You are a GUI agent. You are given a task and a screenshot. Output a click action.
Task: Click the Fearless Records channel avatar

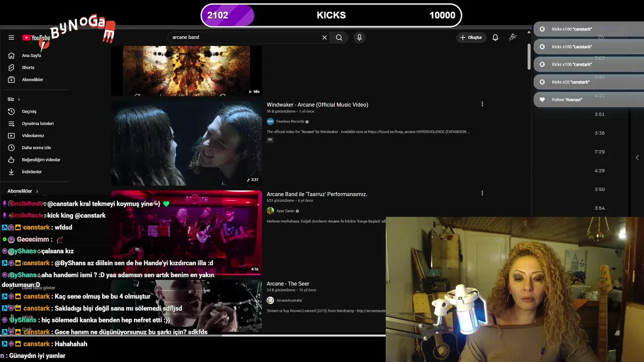coord(270,122)
